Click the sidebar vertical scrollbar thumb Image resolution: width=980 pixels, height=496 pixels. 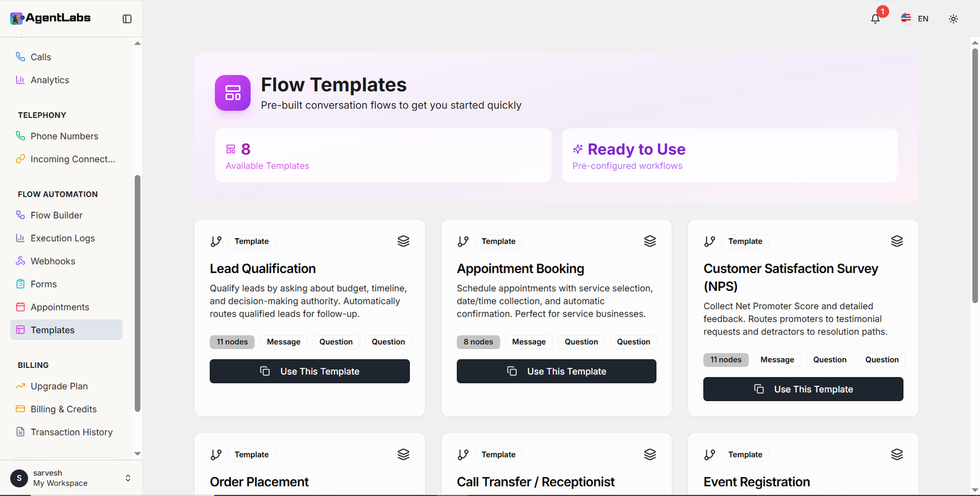coord(137,293)
